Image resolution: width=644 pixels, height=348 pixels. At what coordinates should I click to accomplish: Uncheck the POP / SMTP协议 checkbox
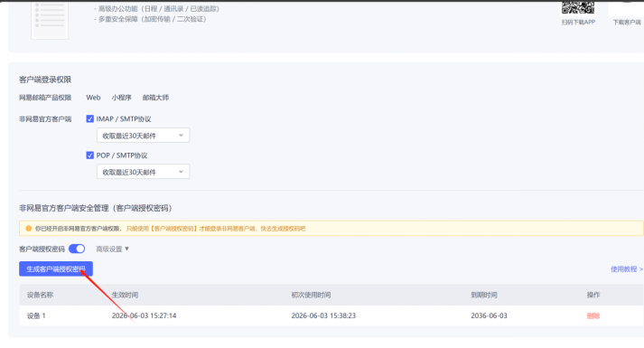(x=90, y=155)
